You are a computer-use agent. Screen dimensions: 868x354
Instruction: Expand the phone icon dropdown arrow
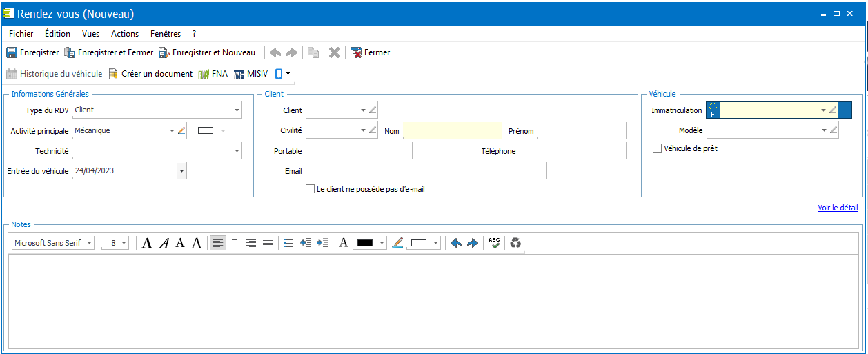point(288,74)
